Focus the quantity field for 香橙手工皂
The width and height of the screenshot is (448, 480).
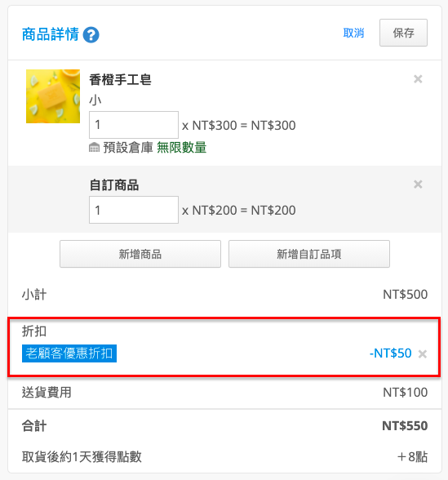pos(134,125)
